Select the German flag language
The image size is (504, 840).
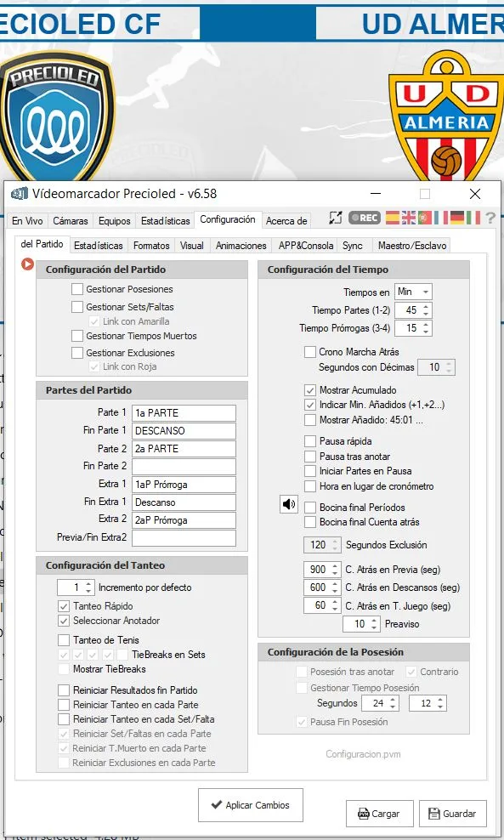click(x=457, y=218)
